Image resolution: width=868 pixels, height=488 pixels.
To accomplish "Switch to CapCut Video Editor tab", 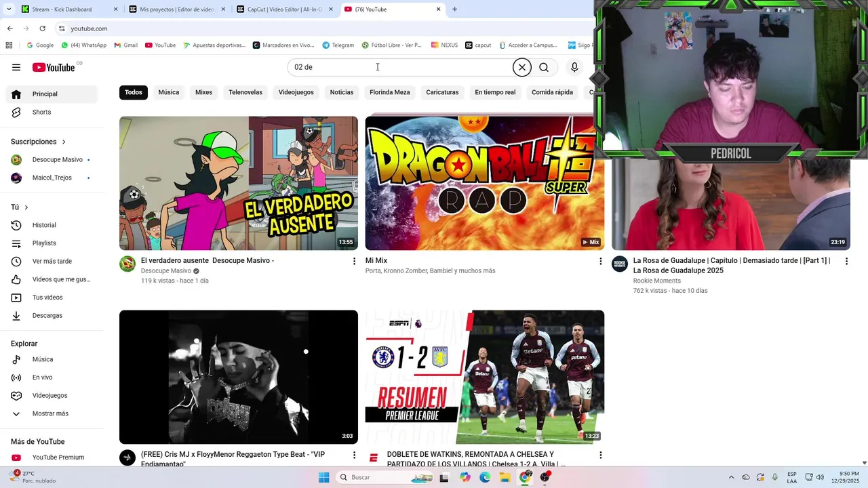I will click(x=285, y=9).
